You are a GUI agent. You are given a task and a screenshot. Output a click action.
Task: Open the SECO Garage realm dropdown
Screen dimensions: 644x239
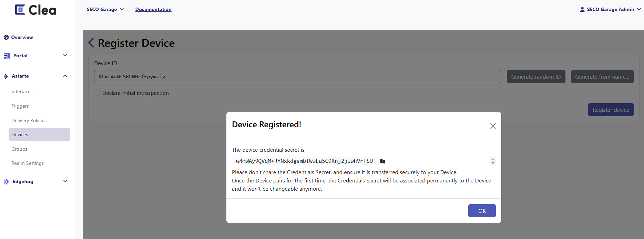pyautogui.click(x=105, y=9)
